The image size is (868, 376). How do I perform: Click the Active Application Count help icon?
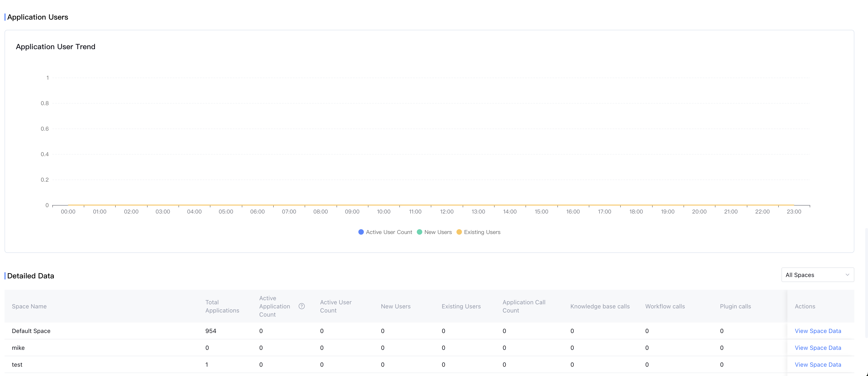(x=301, y=306)
